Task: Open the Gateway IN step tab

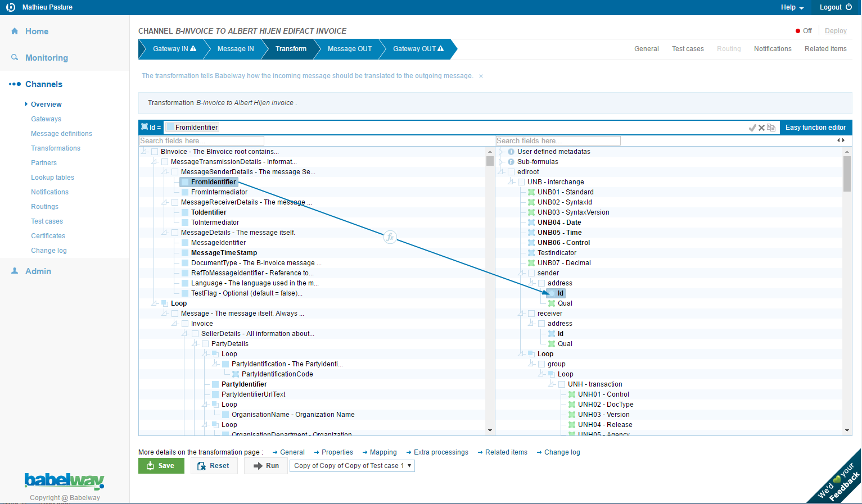Action: [x=174, y=49]
